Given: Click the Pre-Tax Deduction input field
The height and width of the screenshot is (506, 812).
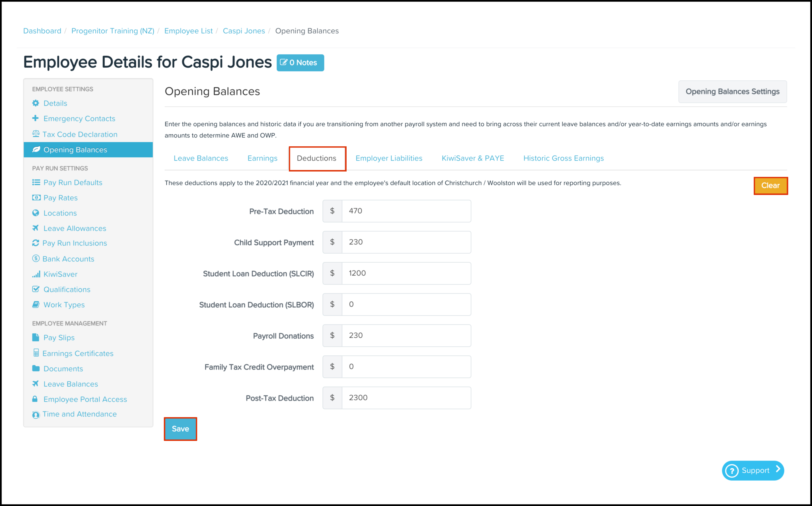Looking at the screenshot, I should tap(406, 211).
